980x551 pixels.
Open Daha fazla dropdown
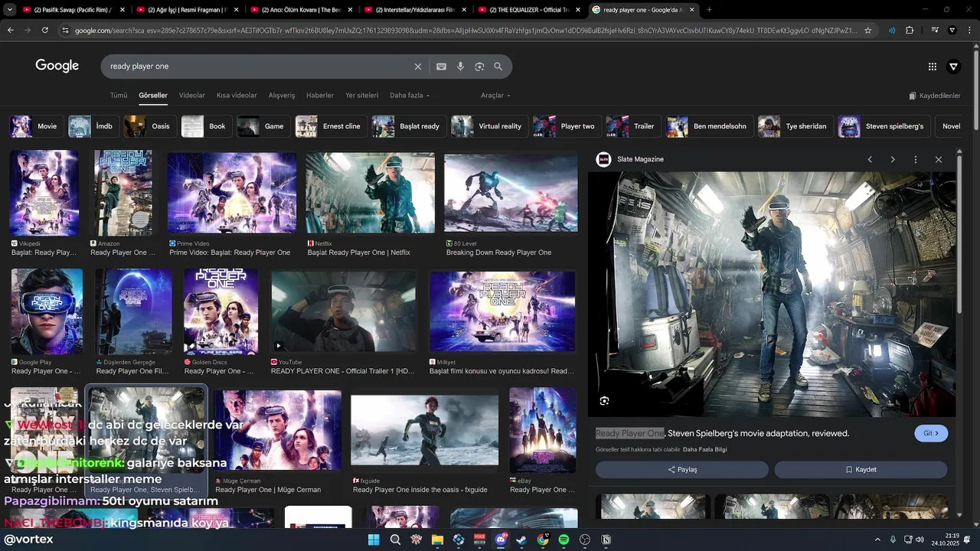(410, 96)
